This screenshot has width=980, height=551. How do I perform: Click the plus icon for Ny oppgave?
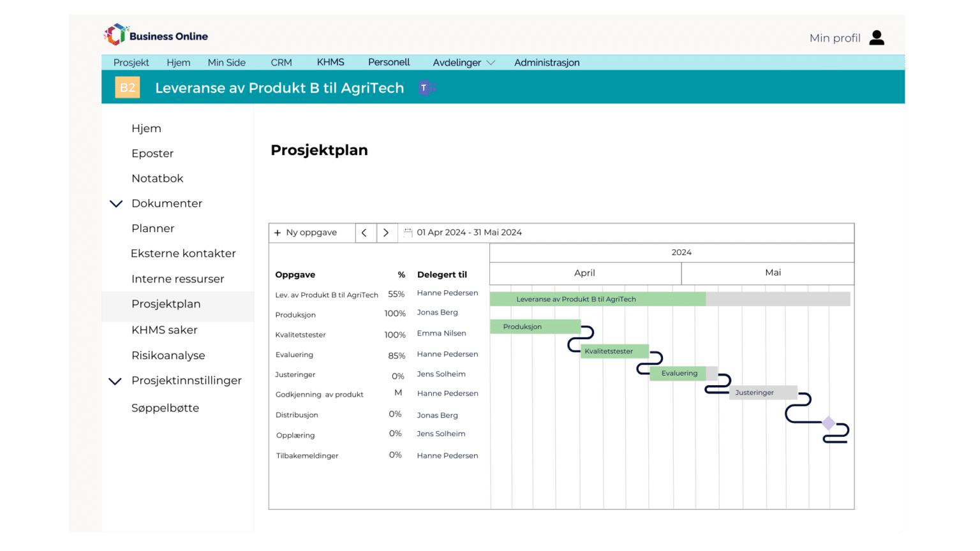278,233
